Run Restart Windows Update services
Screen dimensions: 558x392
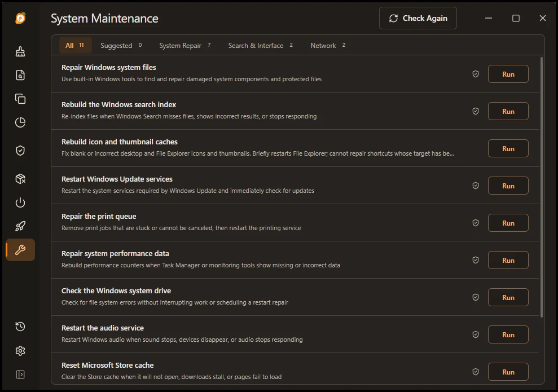pyautogui.click(x=508, y=186)
